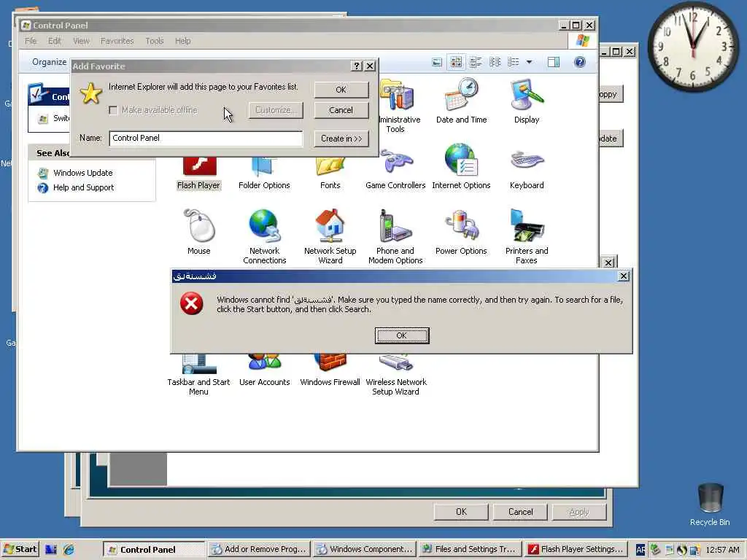Open the Organize dropdown menu
Image resolution: width=747 pixels, height=560 pixels.
pos(49,62)
